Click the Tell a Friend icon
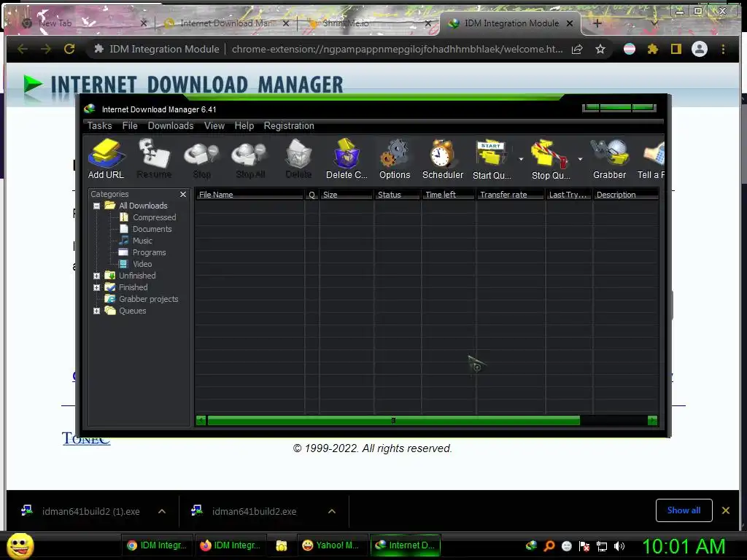 (651, 159)
